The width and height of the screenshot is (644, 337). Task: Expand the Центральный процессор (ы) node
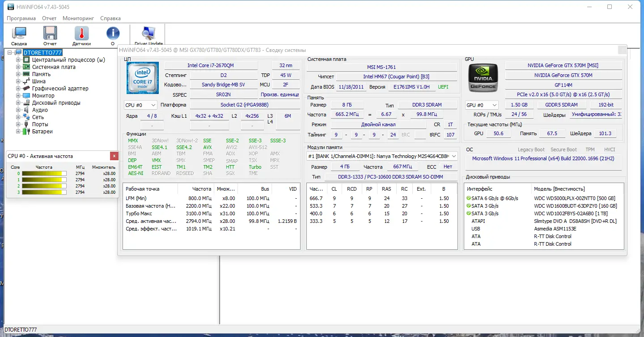click(18, 60)
